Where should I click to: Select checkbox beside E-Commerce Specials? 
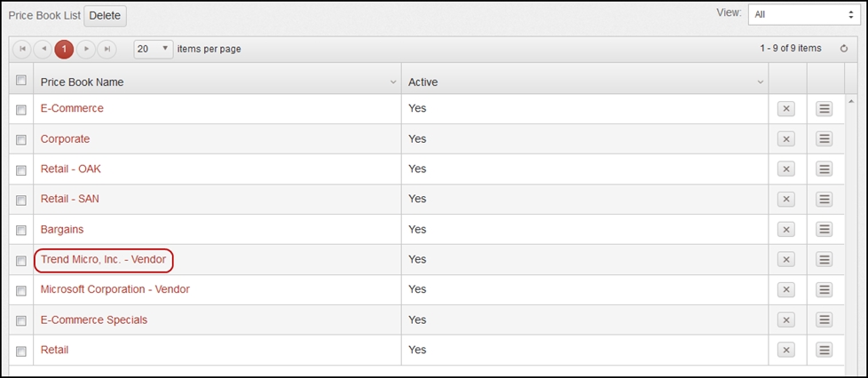(21, 321)
